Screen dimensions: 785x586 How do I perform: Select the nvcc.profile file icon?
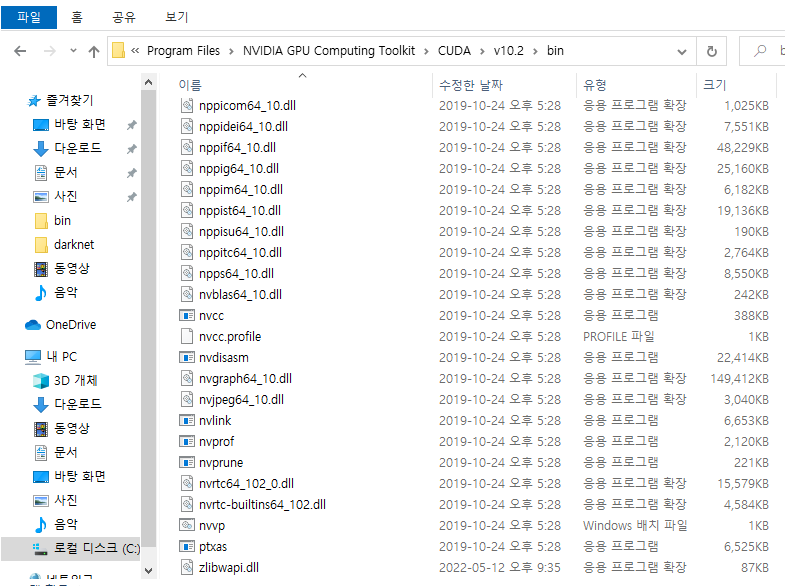187,336
